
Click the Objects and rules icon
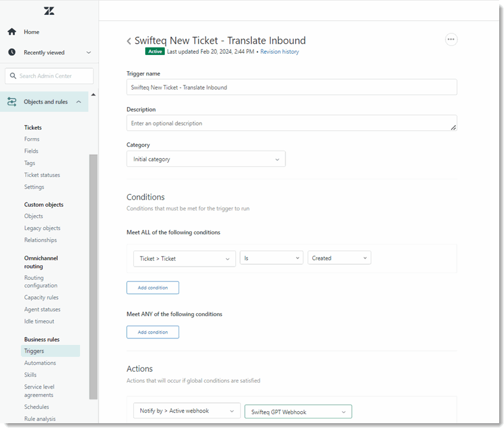12,102
